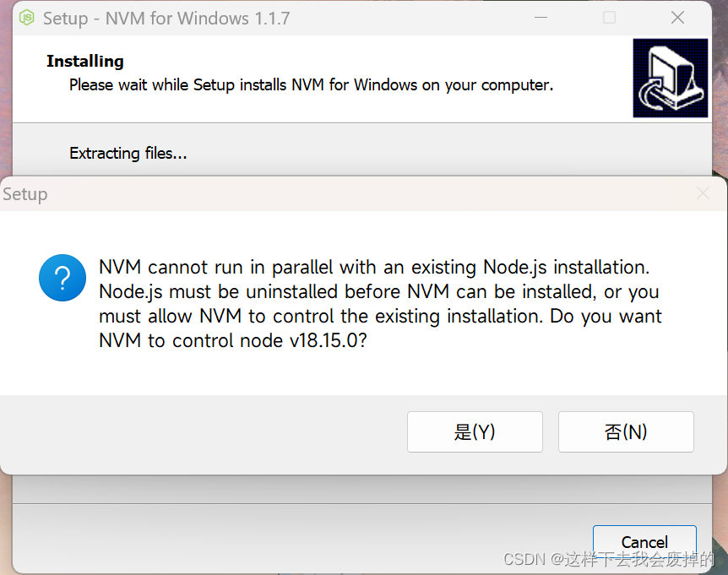Click the green NVM Node.js title bar icon
728x575 pixels.
[x=27, y=18]
